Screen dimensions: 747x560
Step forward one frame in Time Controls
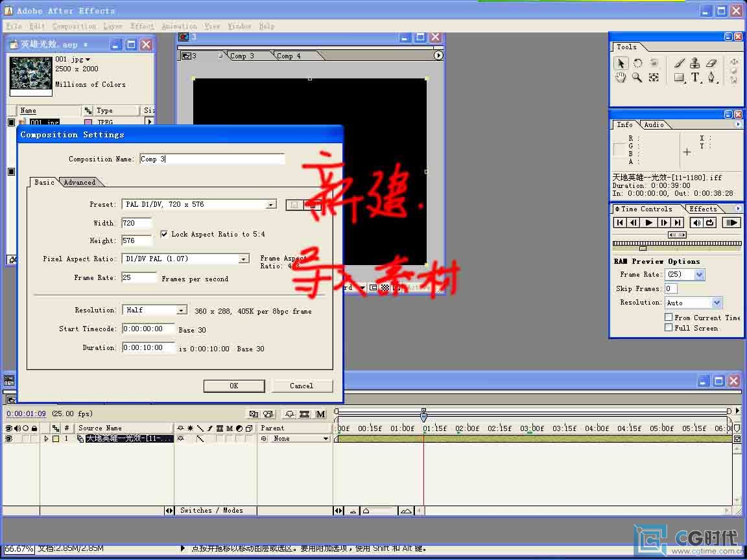pyautogui.click(x=663, y=222)
